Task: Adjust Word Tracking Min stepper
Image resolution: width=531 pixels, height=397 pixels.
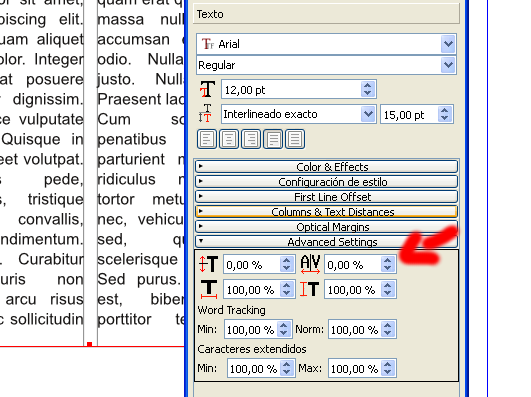Action: click(x=284, y=329)
